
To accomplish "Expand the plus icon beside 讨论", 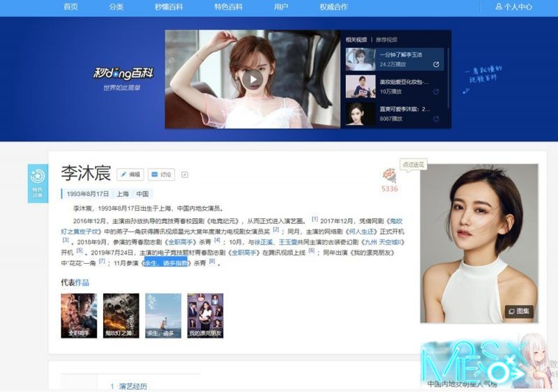I will point(185,174).
